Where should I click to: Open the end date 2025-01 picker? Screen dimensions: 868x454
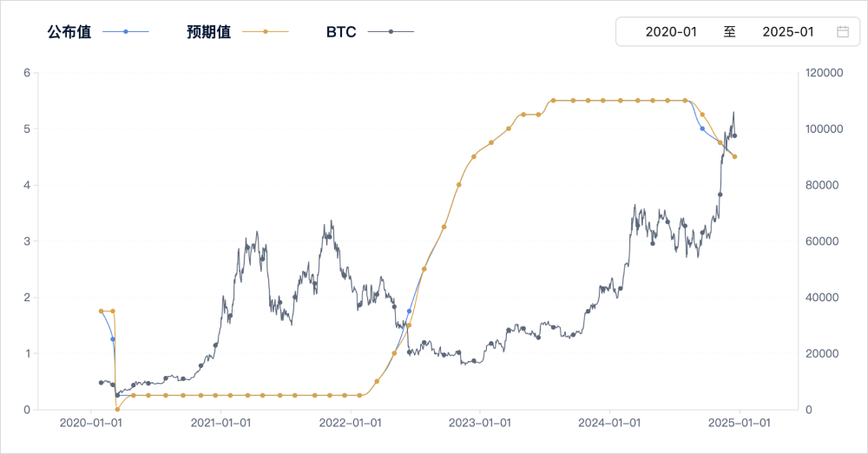(x=787, y=32)
